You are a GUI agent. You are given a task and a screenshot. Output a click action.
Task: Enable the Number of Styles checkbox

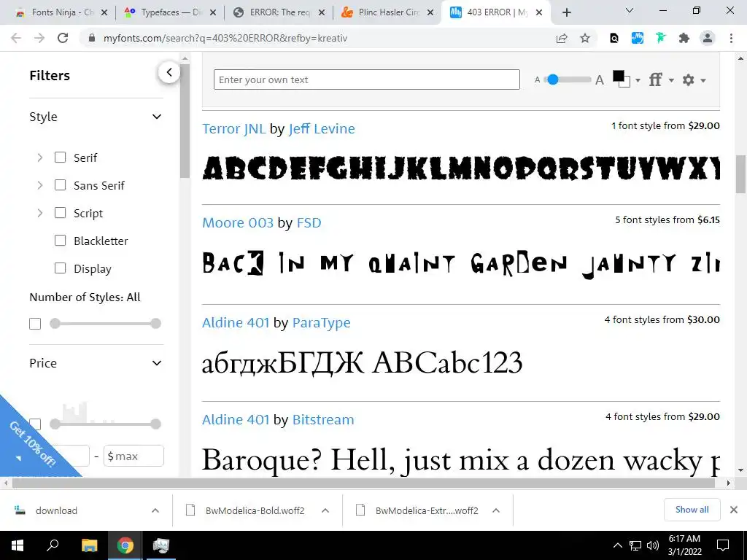[35, 324]
